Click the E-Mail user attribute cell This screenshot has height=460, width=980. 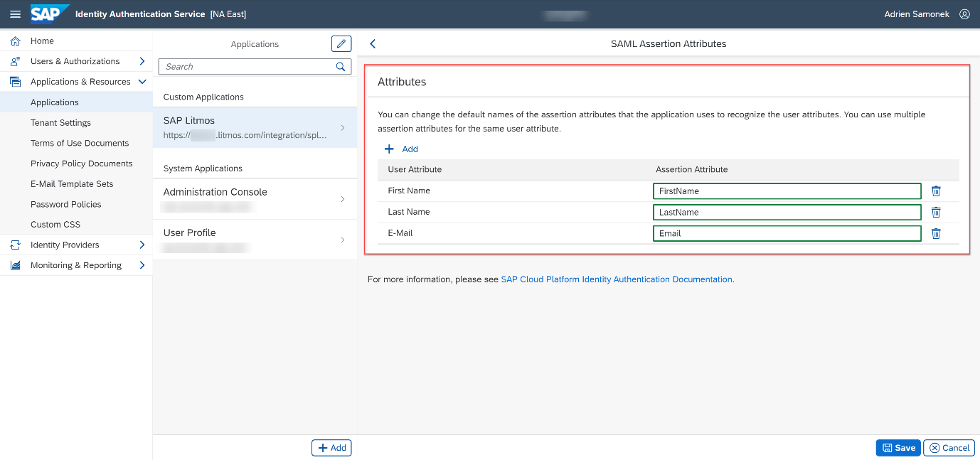point(400,233)
